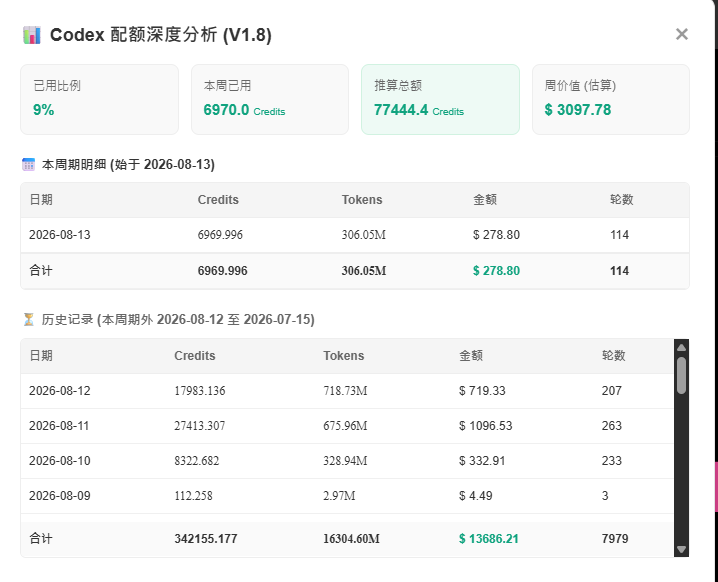Click the black $ 278.80 amount cell

496,235
